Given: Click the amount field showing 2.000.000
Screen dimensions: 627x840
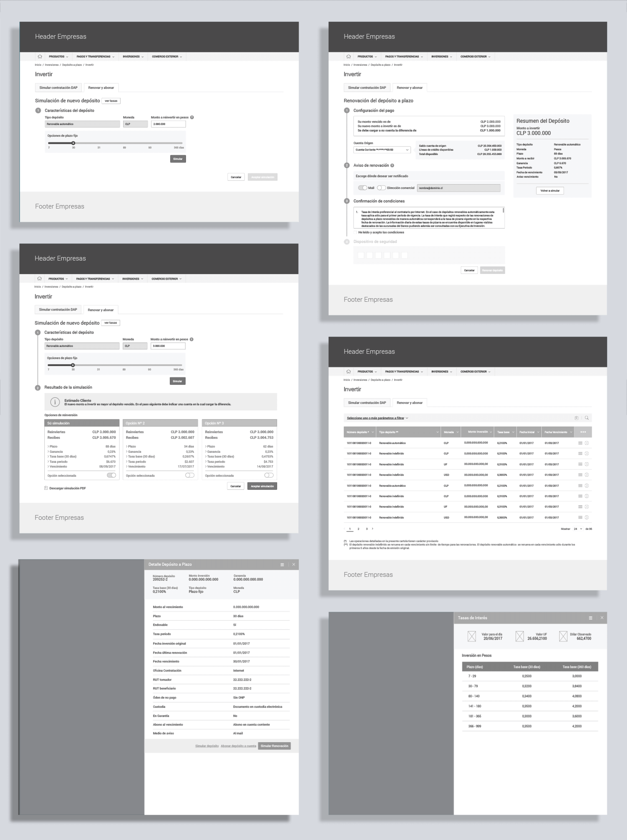Looking at the screenshot, I should point(168,124).
